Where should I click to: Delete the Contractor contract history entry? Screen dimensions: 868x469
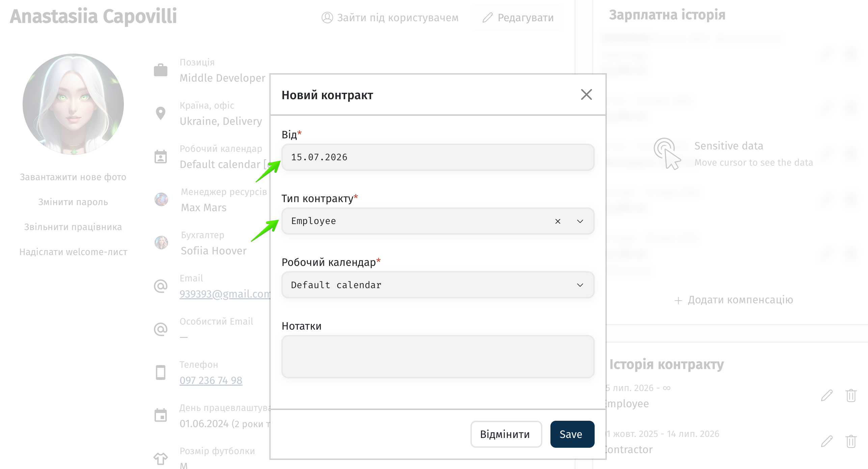[851, 441]
